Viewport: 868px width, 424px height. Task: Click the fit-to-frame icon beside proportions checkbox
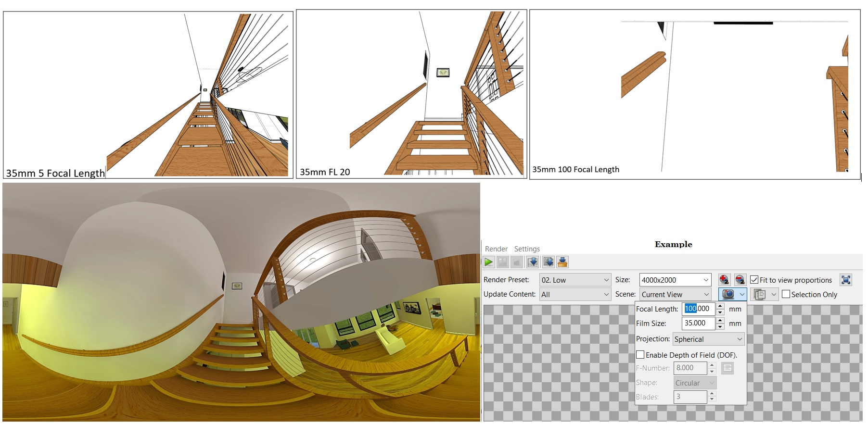pos(846,280)
